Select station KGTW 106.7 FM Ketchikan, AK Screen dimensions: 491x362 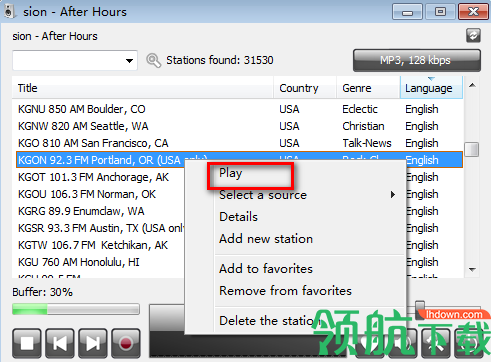click(x=93, y=245)
